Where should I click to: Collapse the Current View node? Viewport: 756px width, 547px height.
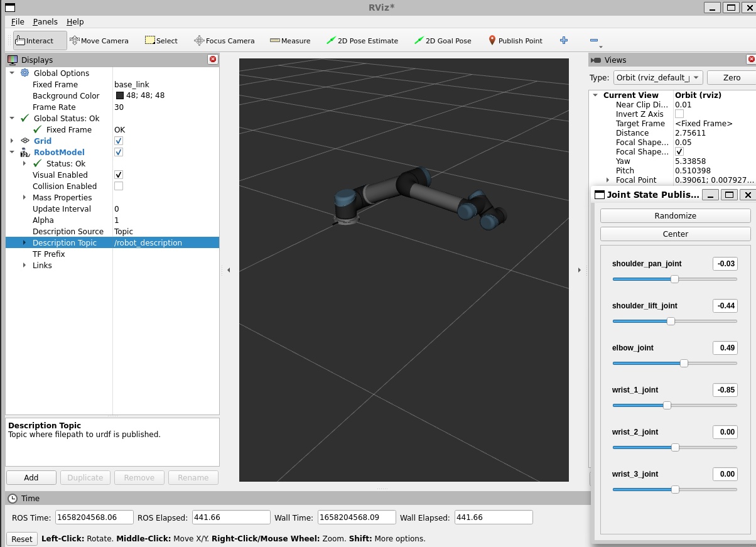[595, 95]
